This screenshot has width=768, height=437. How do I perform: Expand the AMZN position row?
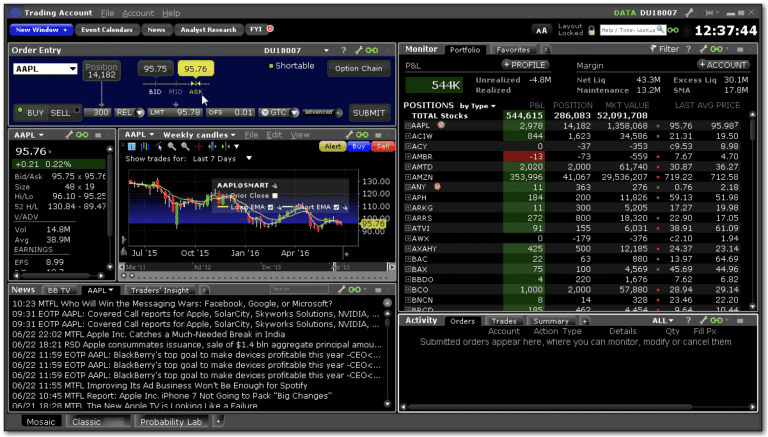(x=407, y=175)
